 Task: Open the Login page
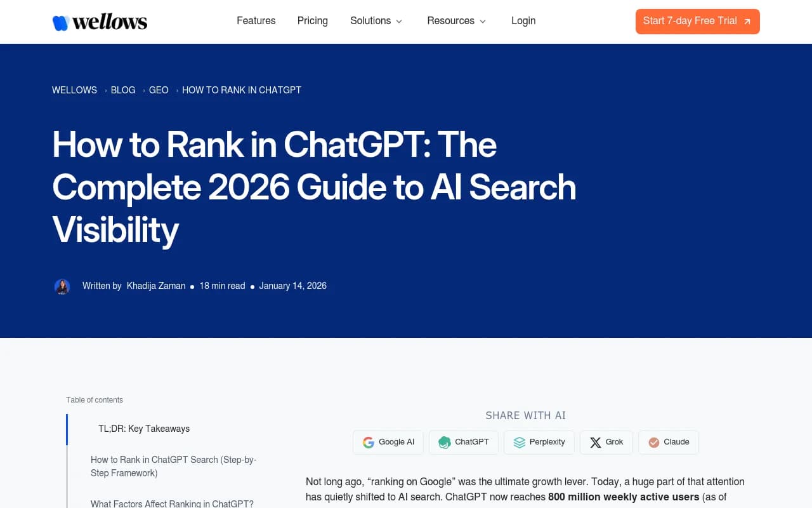523,21
